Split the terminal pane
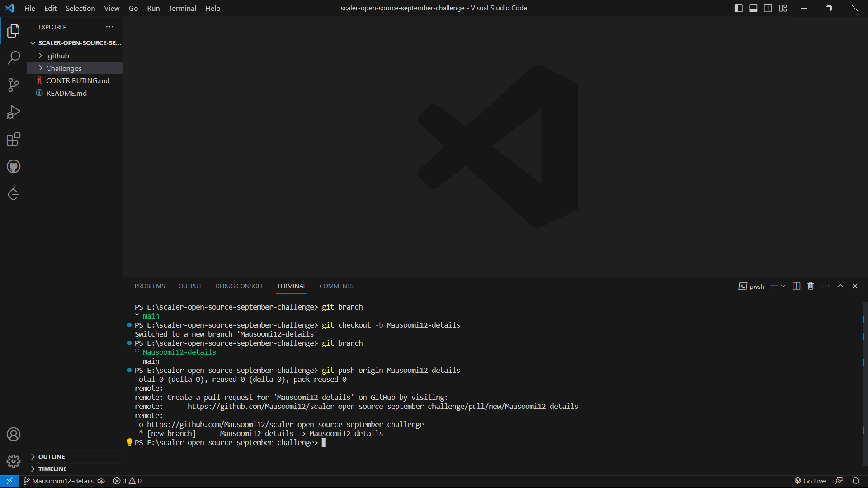 [x=796, y=286]
